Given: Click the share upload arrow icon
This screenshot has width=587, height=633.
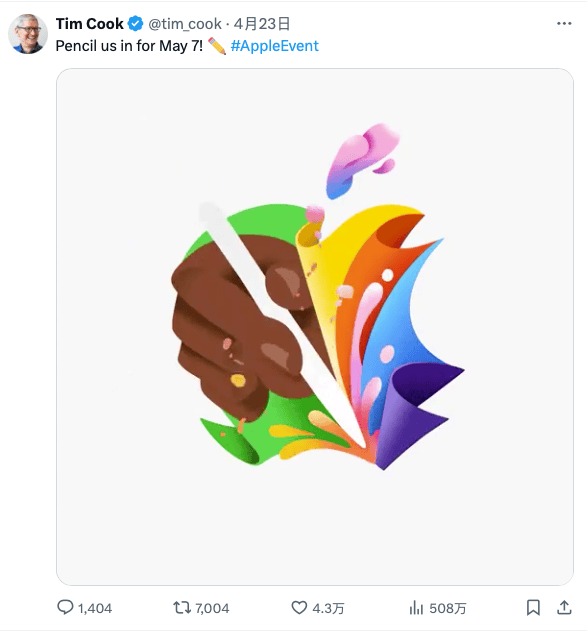Looking at the screenshot, I should click(564, 607).
